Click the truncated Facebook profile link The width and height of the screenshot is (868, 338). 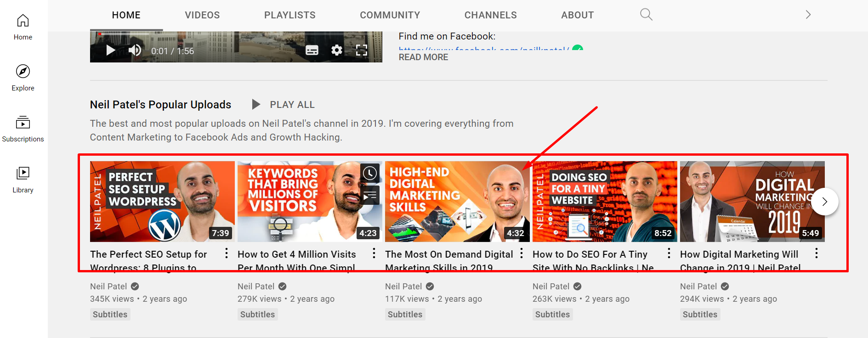[x=484, y=49]
